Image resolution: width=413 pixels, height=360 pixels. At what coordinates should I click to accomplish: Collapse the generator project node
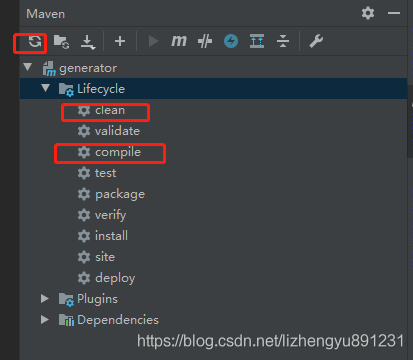tap(28, 67)
